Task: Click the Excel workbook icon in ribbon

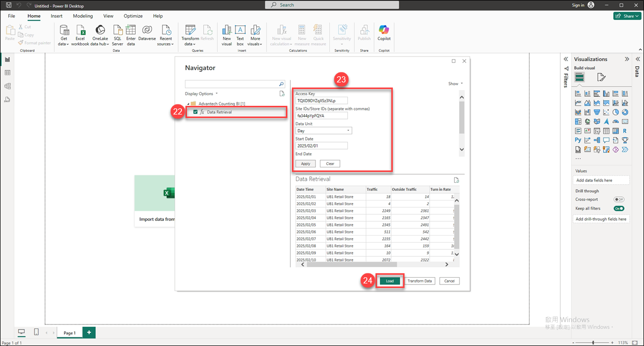Action: (x=80, y=31)
